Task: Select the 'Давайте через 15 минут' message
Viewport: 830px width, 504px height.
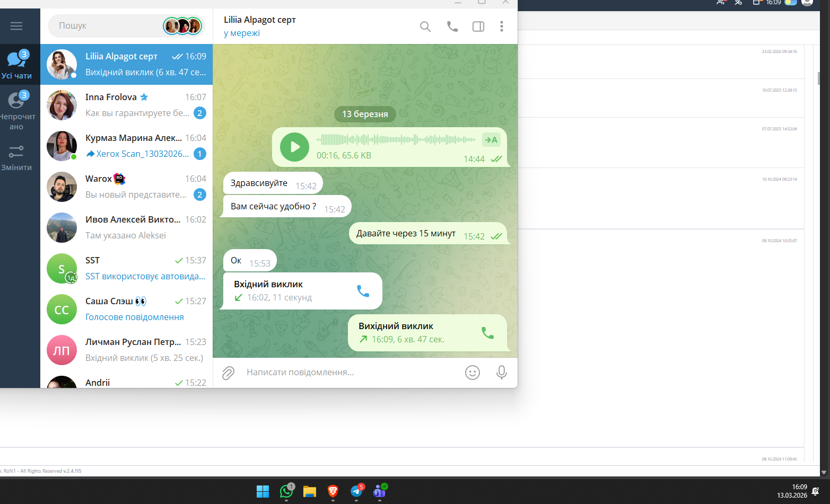Action: tap(428, 234)
